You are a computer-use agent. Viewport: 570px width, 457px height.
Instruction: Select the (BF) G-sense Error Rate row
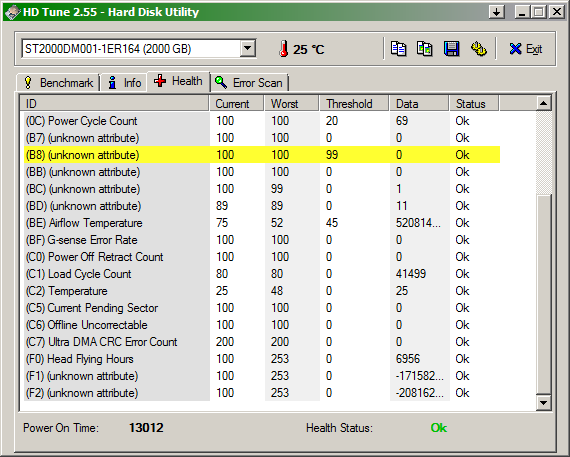tap(262, 240)
